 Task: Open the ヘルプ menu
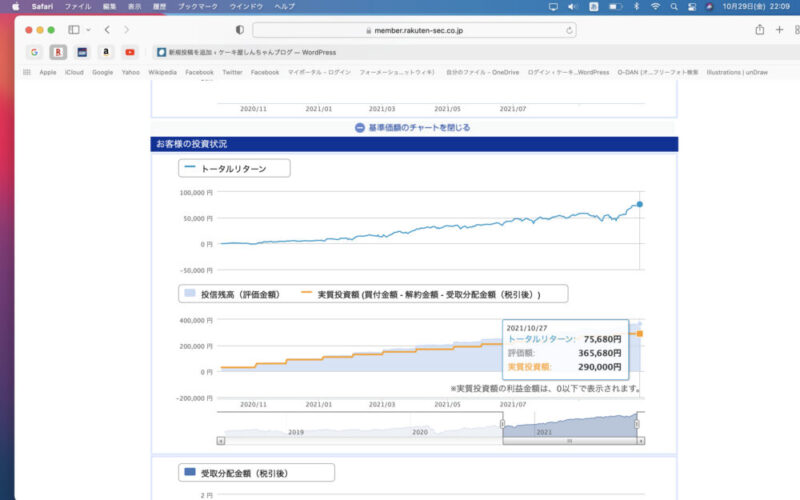[x=284, y=7]
